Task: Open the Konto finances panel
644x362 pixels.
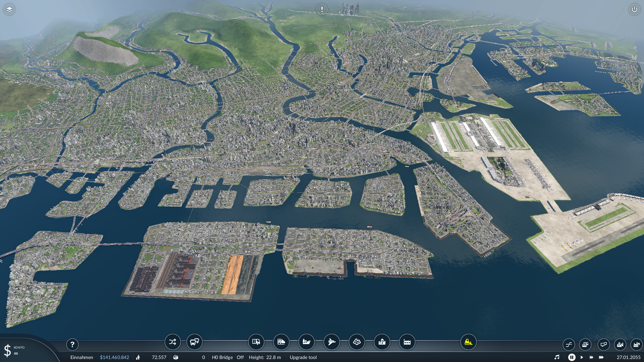Action: point(15,350)
